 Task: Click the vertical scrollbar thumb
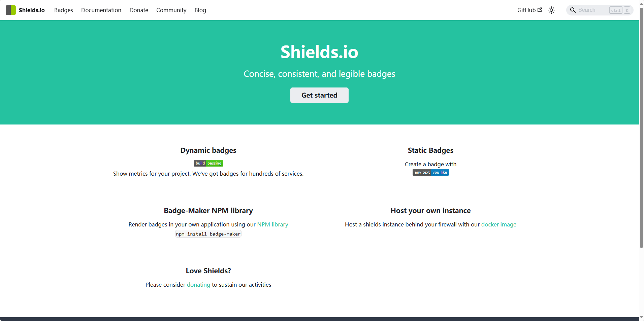click(641, 127)
